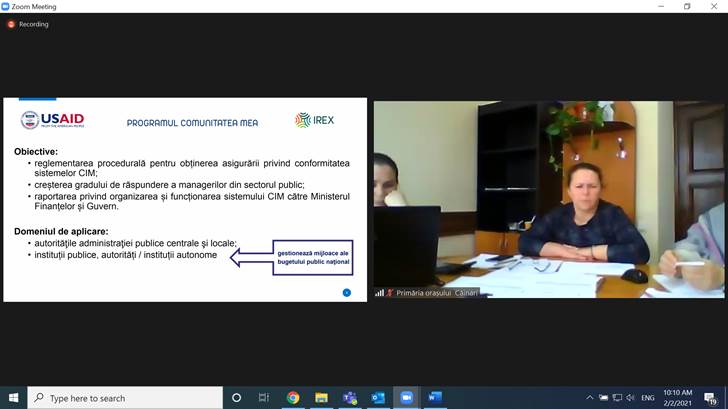Open the volume control in the tray

click(632, 397)
